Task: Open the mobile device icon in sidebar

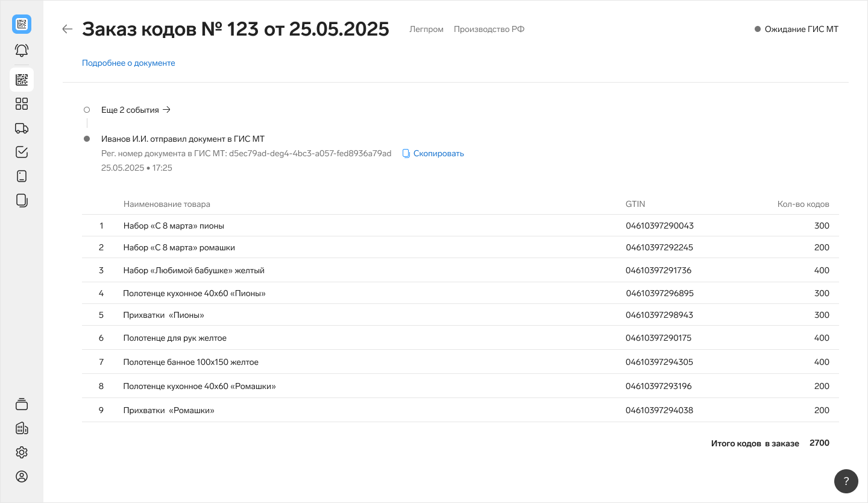Action: [x=22, y=176]
